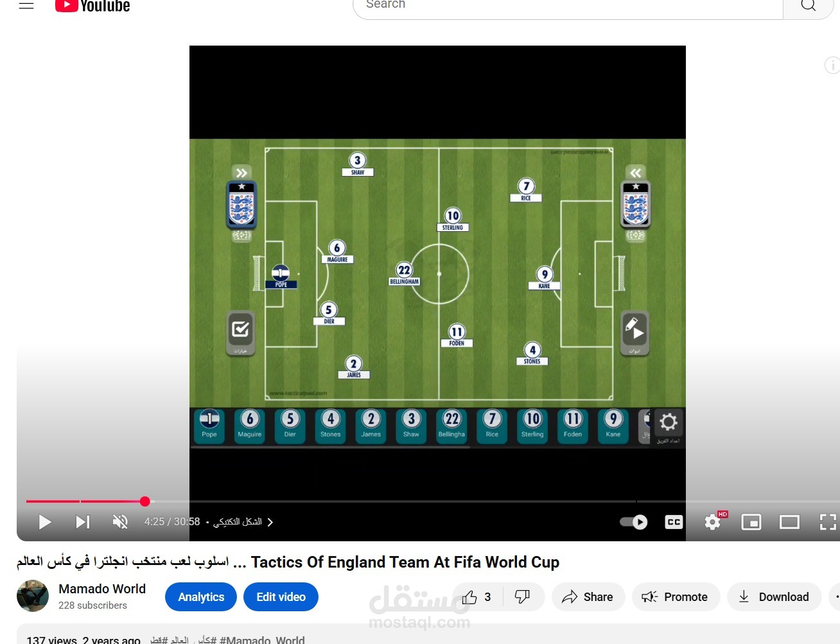Image resolution: width=840 pixels, height=644 pixels.
Task: Select the Rice number 7 card
Action: click(x=493, y=425)
